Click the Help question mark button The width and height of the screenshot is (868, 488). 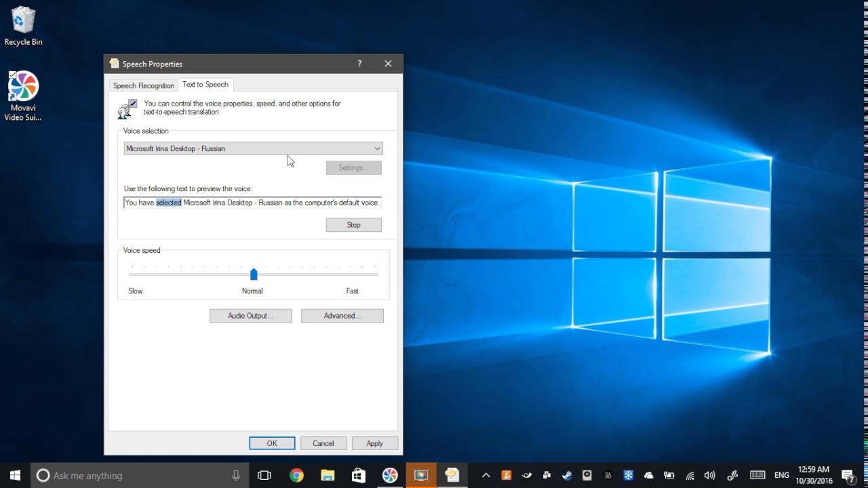pyautogui.click(x=359, y=64)
